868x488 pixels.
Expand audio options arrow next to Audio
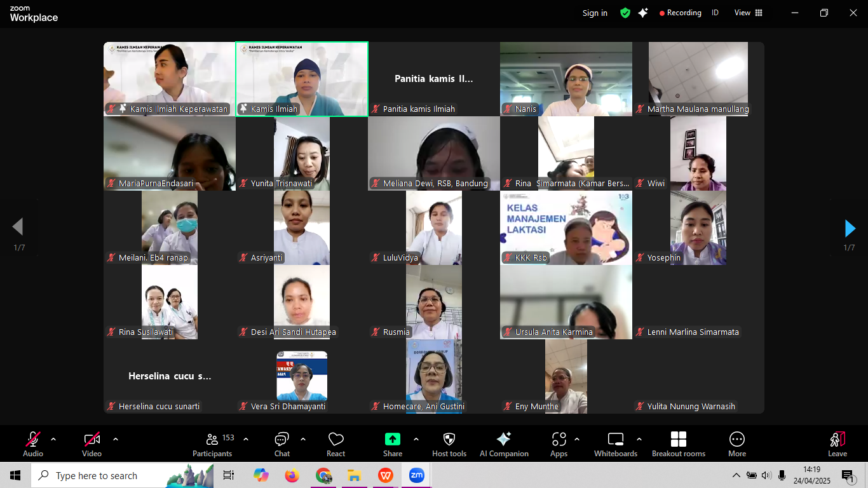[53, 439]
